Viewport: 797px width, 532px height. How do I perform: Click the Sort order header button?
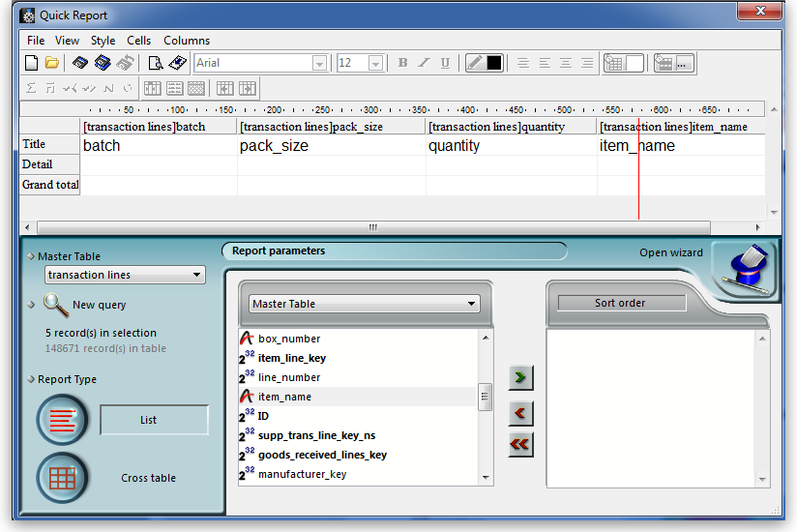click(620, 303)
